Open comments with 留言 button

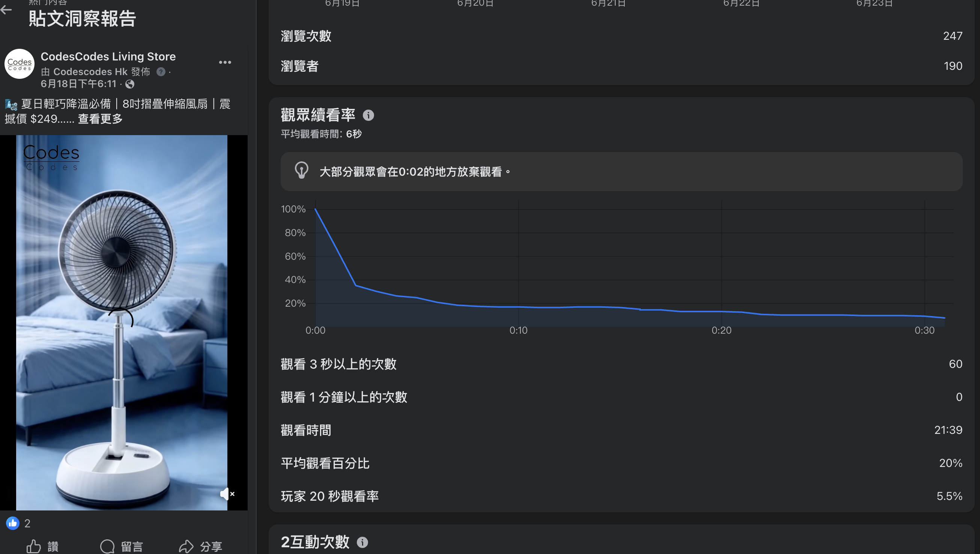122,546
